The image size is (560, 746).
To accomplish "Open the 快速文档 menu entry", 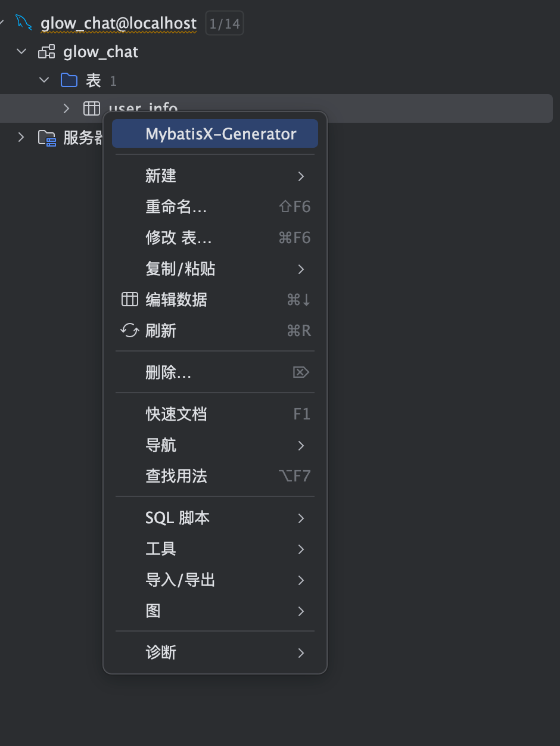I will pos(176,414).
